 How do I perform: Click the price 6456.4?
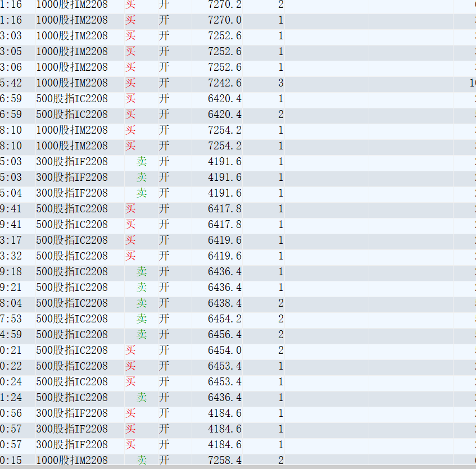pos(225,335)
